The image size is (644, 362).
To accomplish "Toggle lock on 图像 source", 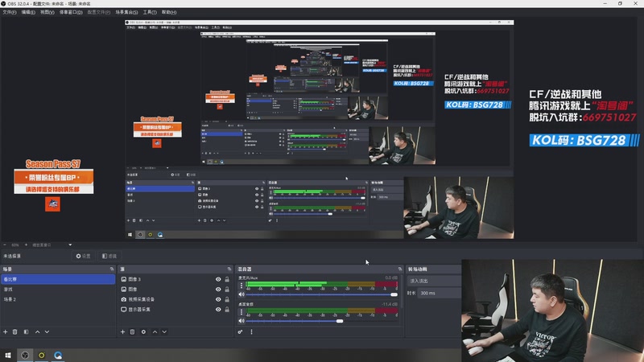I will 227,290.
